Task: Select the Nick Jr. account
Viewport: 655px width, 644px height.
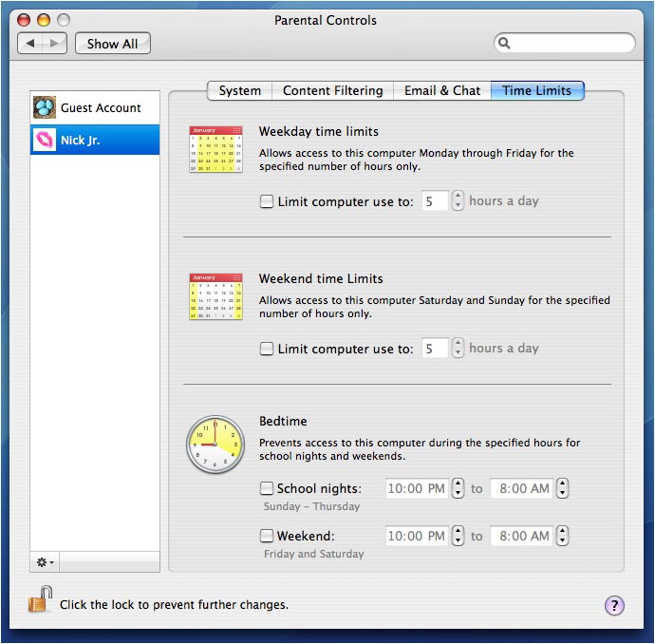Action: pyautogui.click(x=95, y=140)
